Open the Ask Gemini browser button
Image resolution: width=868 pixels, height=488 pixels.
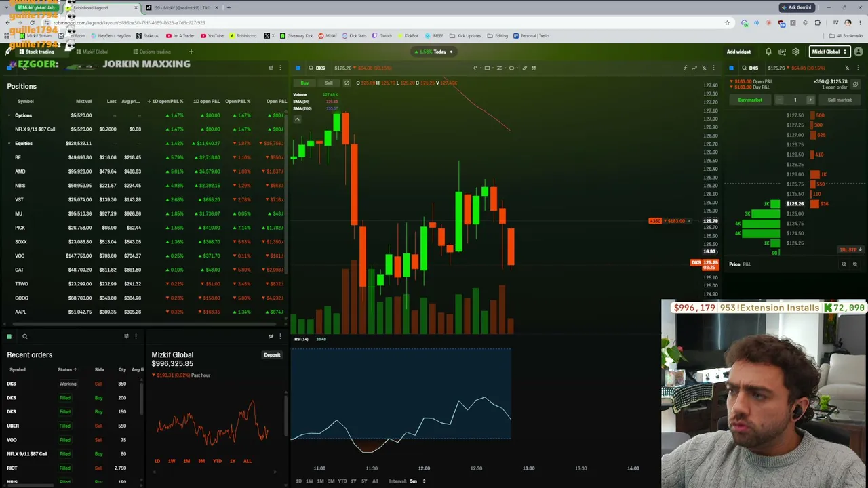pyautogui.click(x=797, y=7)
